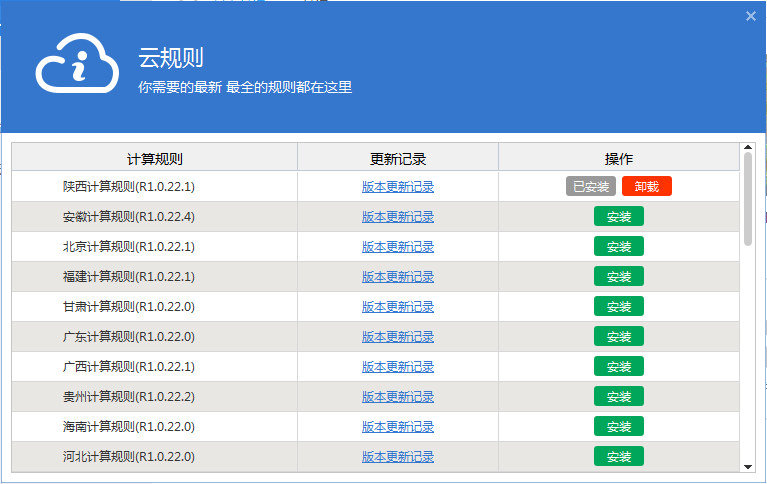This screenshot has width=767, height=484.
Task: Open 版本更新记录 link for 陕西计算规则
Action: (x=398, y=186)
